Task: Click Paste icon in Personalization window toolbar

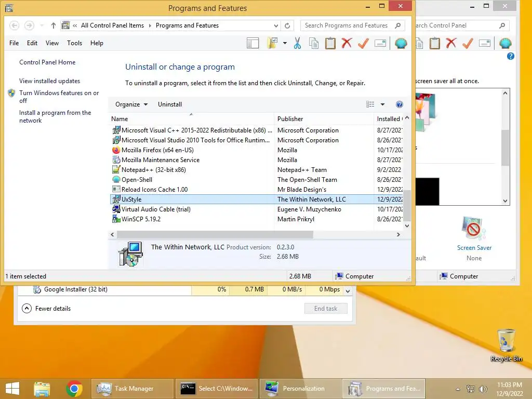Action: [x=435, y=43]
